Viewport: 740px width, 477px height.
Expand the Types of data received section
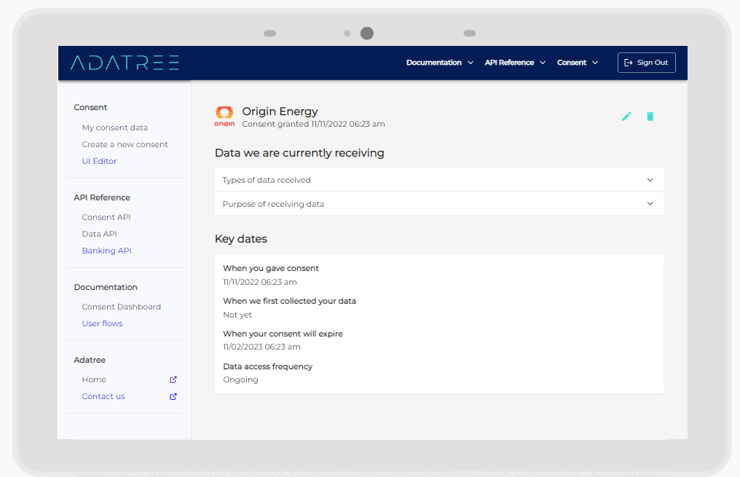point(439,180)
